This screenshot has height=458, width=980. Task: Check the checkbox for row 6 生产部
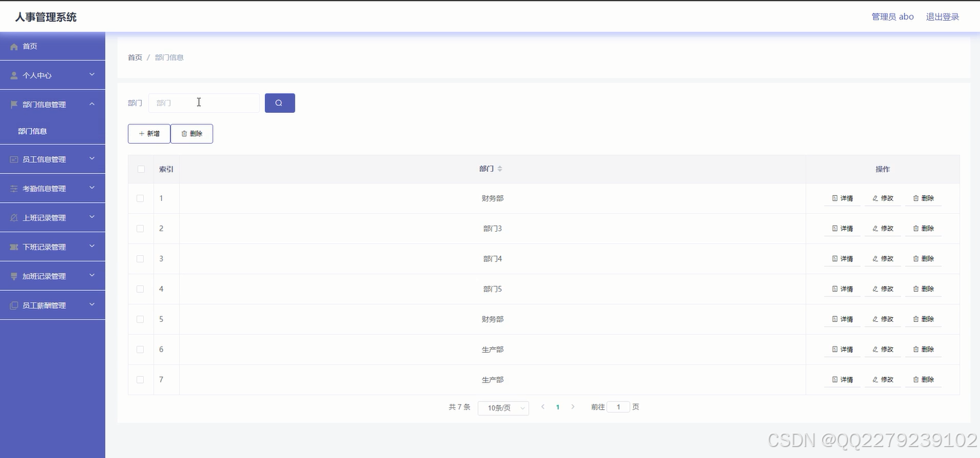140,349
